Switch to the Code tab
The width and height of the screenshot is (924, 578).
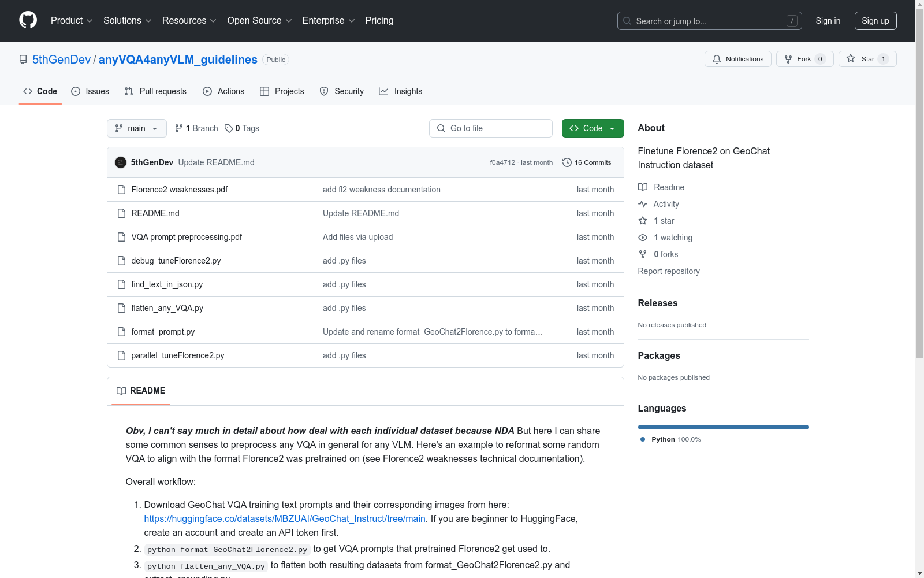pyautogui.click(x=40, y=91)
